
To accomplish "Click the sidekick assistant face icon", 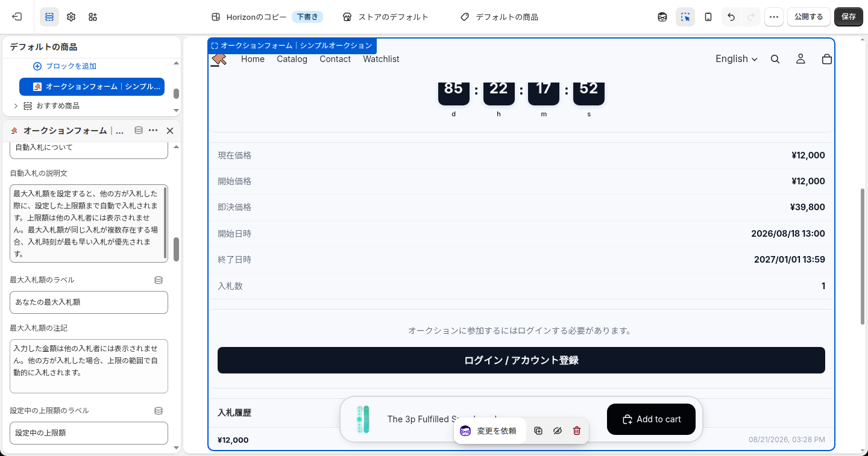I will (662, 17).
